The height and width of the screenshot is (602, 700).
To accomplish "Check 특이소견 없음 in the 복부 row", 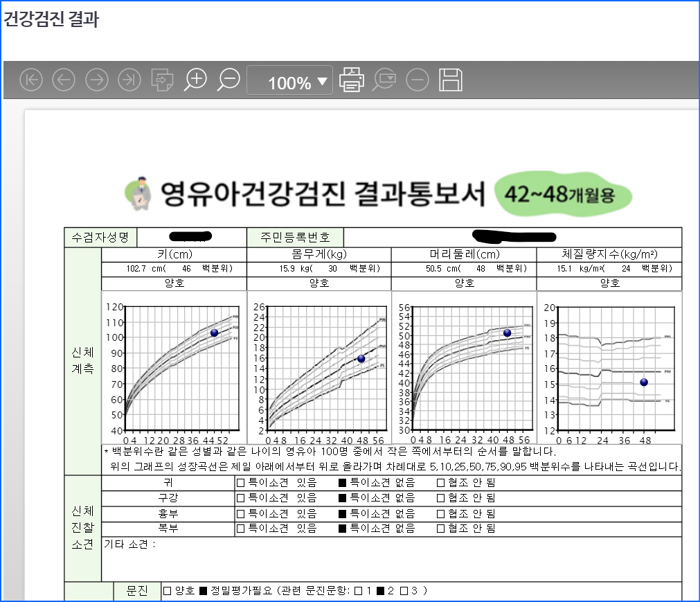I will pos(343,529).
